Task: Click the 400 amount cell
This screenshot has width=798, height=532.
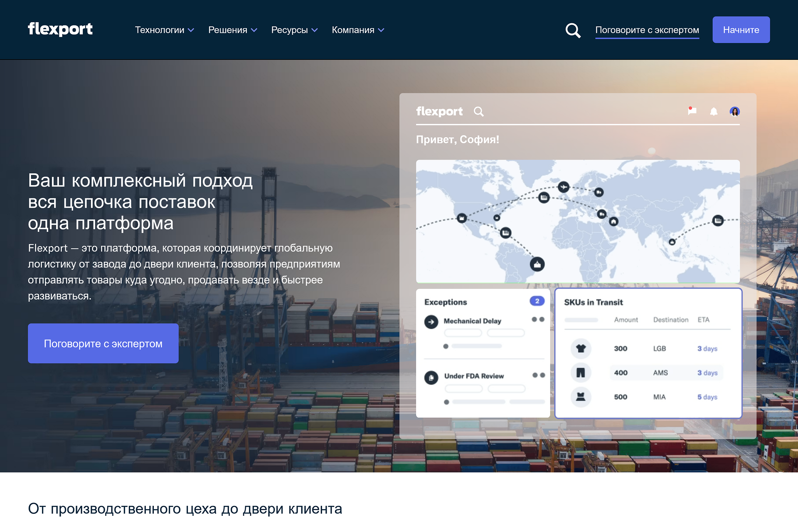Action: pyautogui.click(x=621, y=372)
